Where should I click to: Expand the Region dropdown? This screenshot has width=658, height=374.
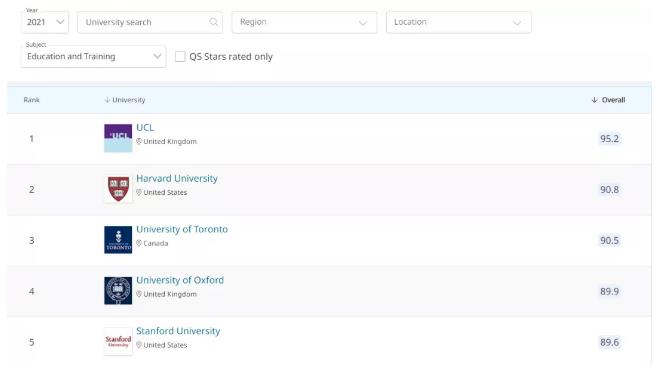pyautogui.click(x=304, y=22)
